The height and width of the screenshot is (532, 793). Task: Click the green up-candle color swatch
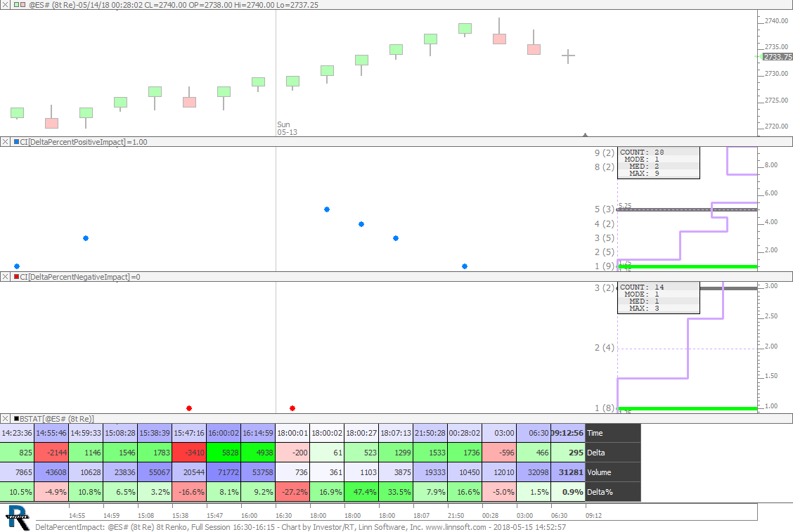[16, 4]
